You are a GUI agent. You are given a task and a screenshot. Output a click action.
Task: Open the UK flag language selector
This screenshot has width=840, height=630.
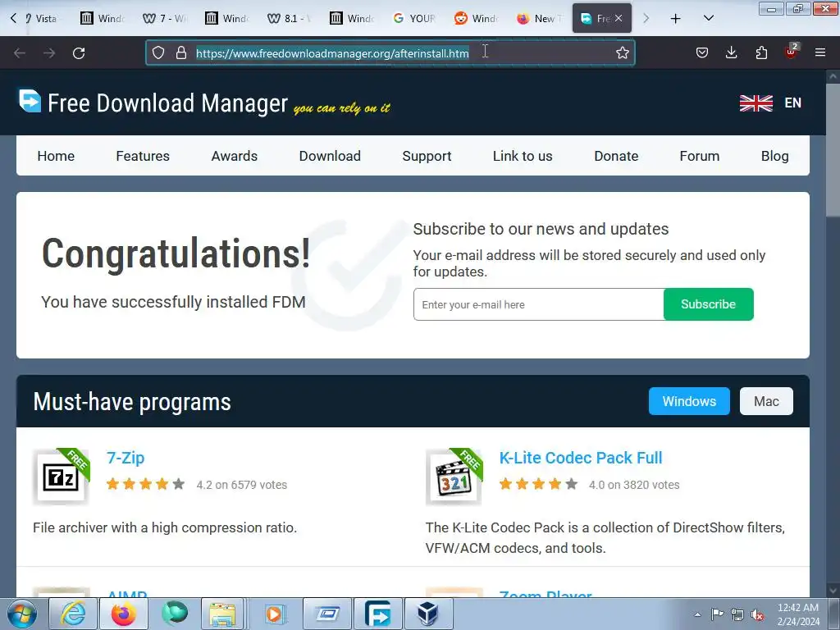tap(756, 103)
